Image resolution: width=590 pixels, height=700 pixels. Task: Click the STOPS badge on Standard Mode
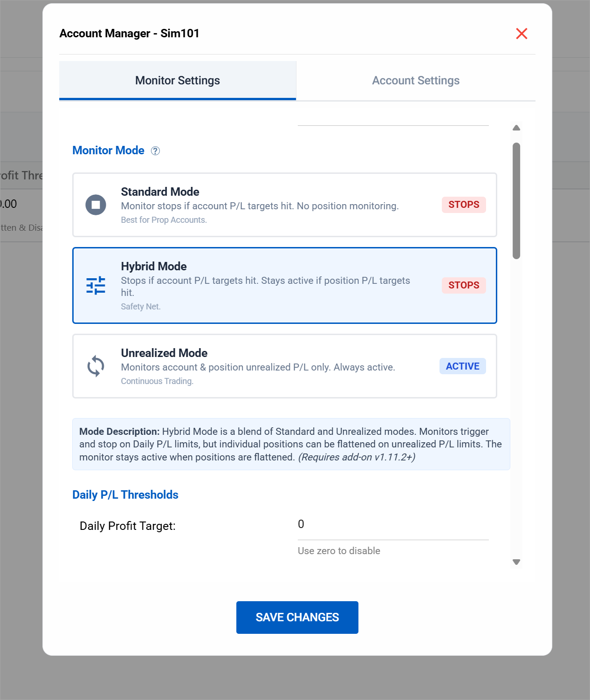pos(464,205)
